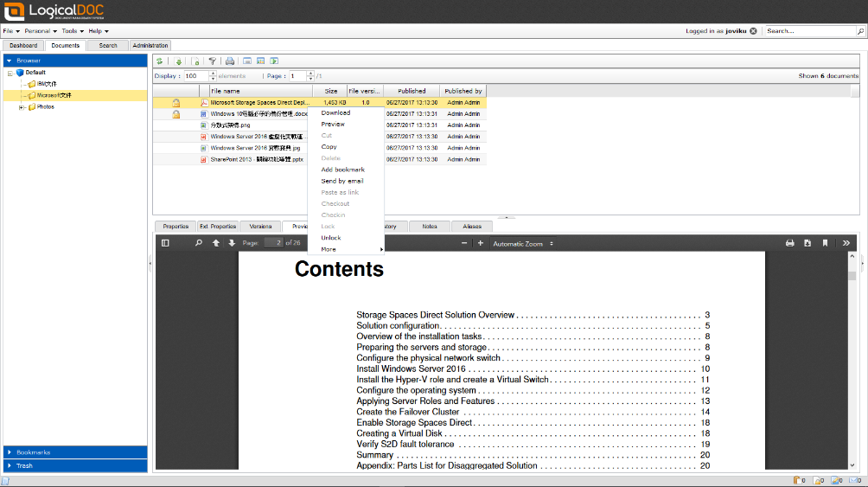This screenshot has height=487, width=868.
Task: Switch to the Search tab
Action: point(108,46)
